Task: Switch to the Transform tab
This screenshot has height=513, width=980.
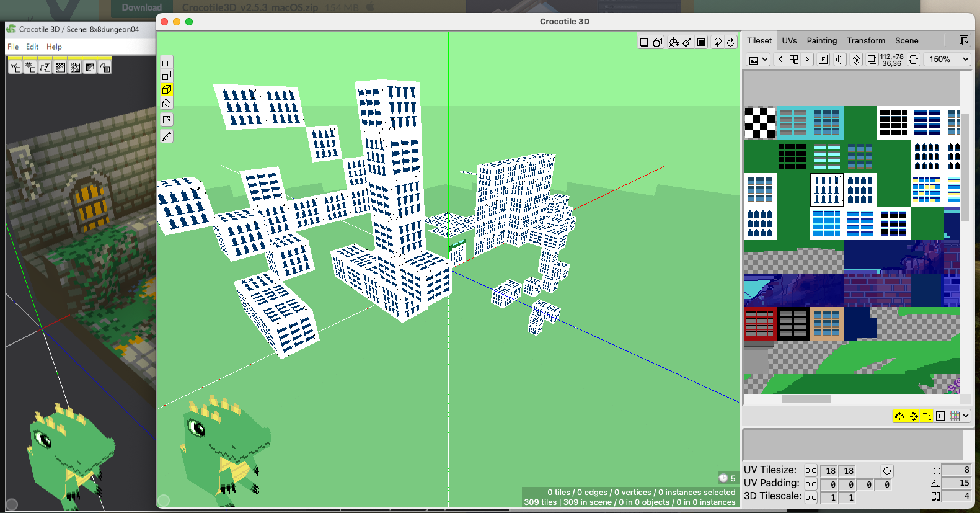Action: (x=866, y=40)
